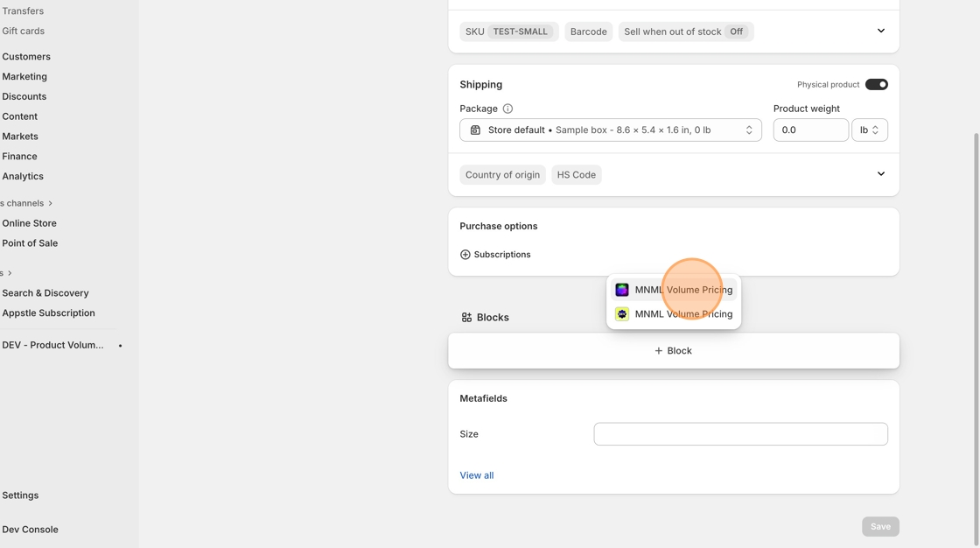Click the Product weight input field
Viewport: 980px width, 548px height.
(x=810, y=130)
